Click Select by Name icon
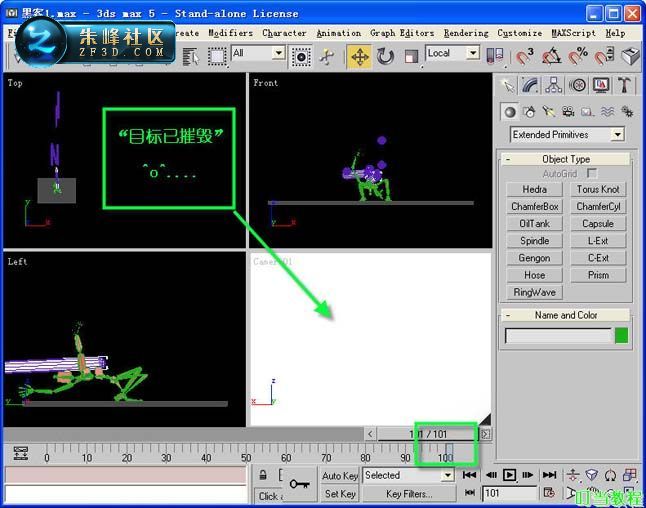The width and height of the screenshot is (646, 508). 191,56
